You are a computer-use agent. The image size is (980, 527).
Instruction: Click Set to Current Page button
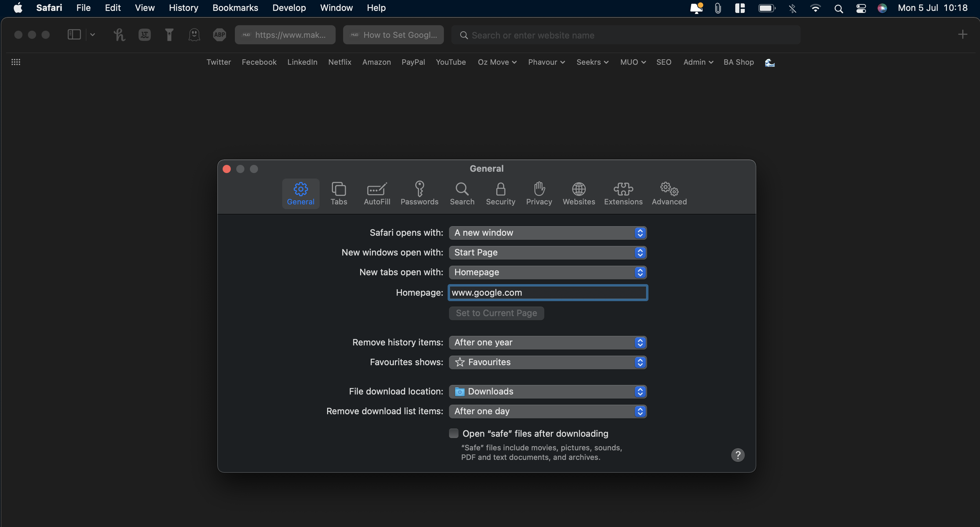(x=496, y=313)
